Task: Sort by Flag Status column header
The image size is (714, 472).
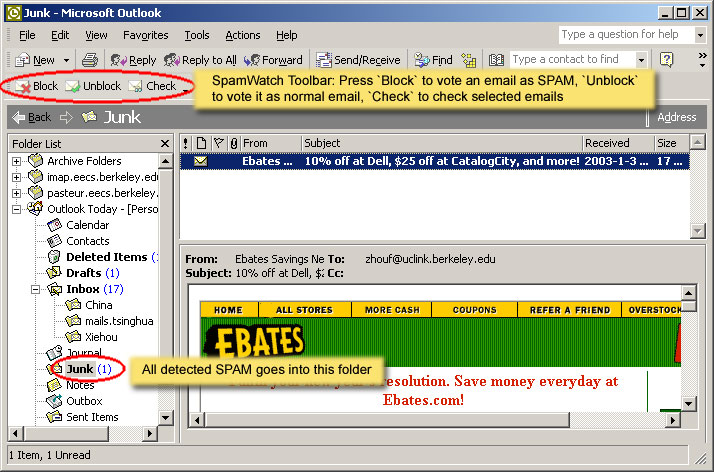Action: 219,143
